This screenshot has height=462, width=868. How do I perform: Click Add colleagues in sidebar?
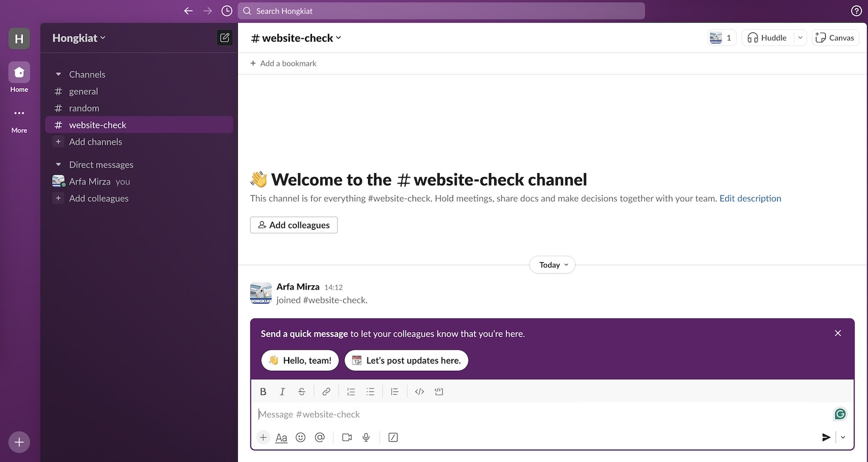(x=139, y=198)
